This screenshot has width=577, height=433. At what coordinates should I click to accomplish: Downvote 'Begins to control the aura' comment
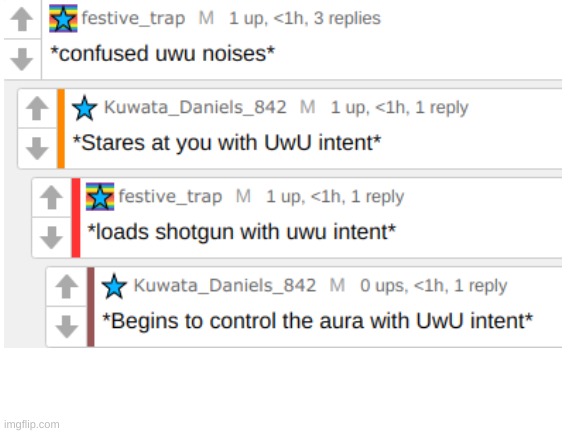tap(66, 326)
